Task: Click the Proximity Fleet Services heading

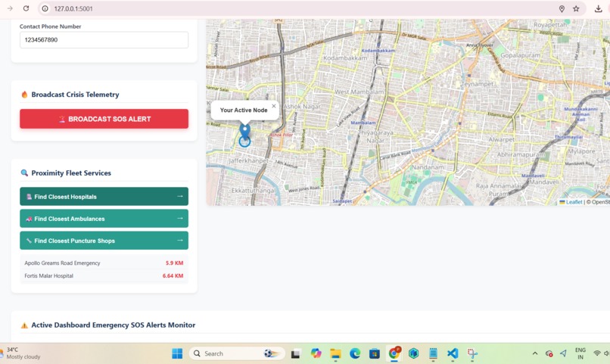Action: [71, 173]
